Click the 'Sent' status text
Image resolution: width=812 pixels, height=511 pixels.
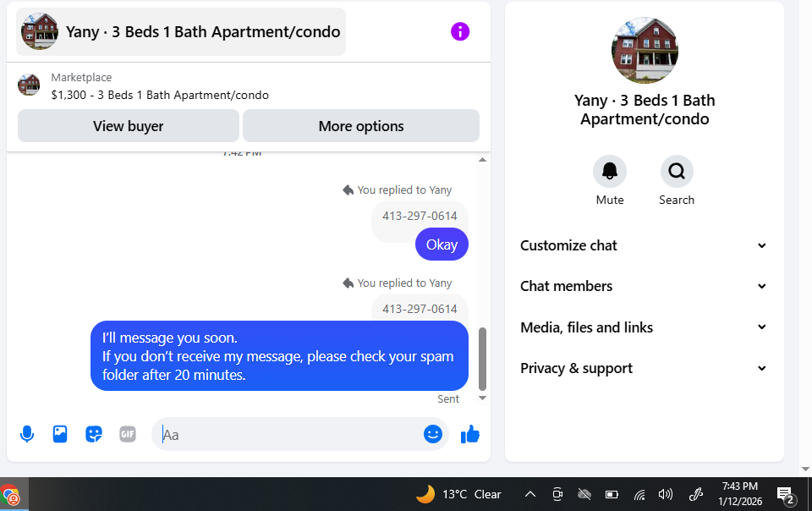coord(448,399)
